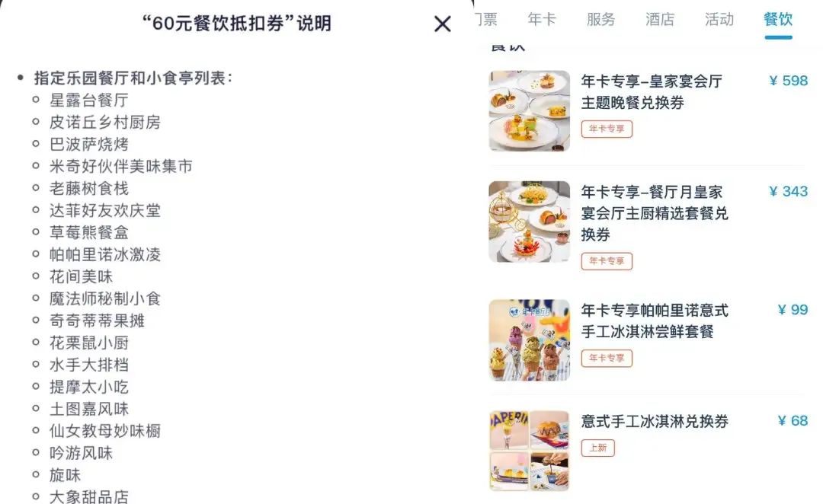Open the 服务 tab
Screen dimensions: 823x504
click(x=600, y=19)
